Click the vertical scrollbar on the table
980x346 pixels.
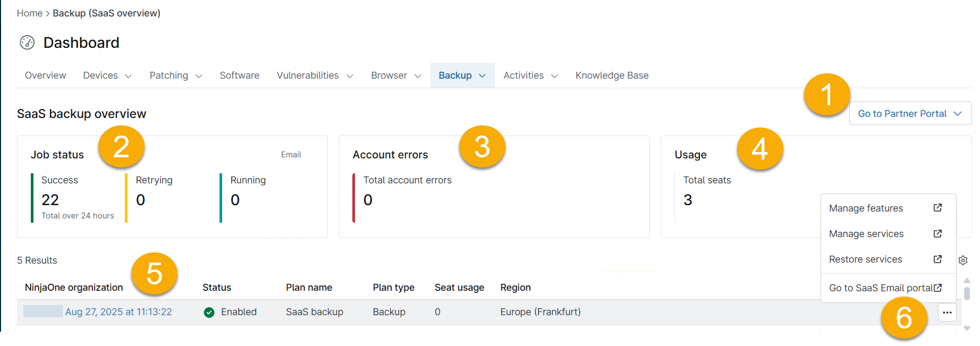point(967,294)
